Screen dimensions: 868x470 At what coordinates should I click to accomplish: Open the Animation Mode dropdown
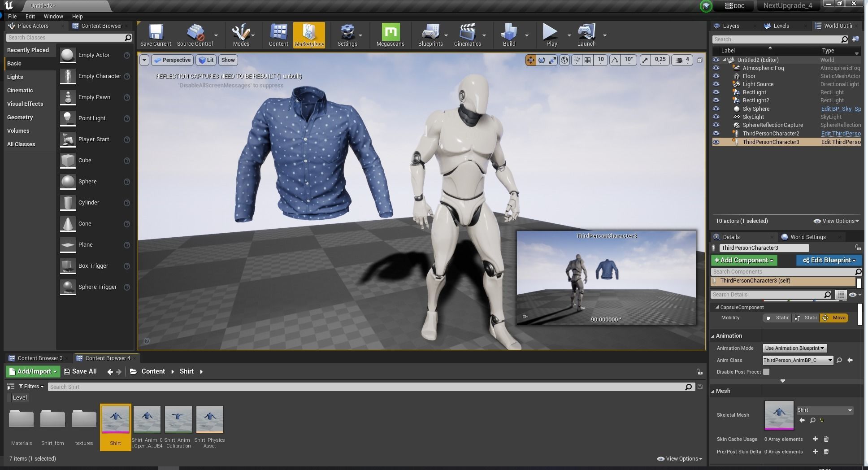click(794, 348)
